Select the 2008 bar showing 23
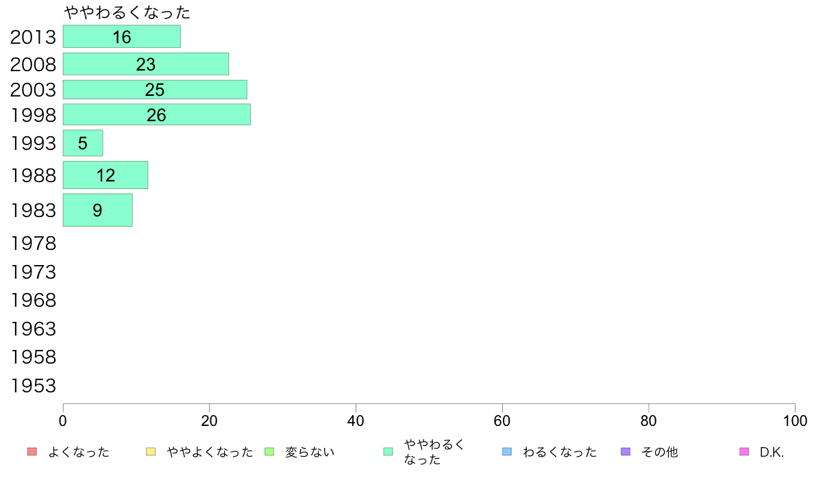This screenshot has height=504, width=814. (x=146, y=64)
